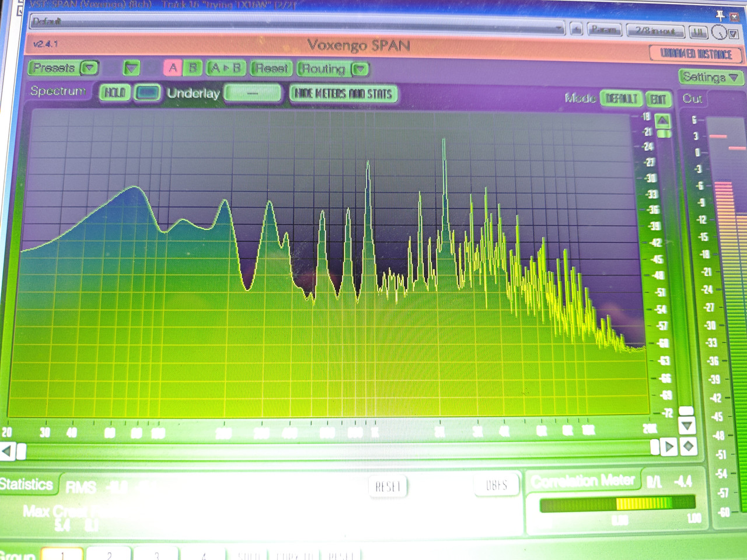Image resolution: width=747 pixels, height=560 pixels.
Task: Select the B state slot
Action: 193,68
